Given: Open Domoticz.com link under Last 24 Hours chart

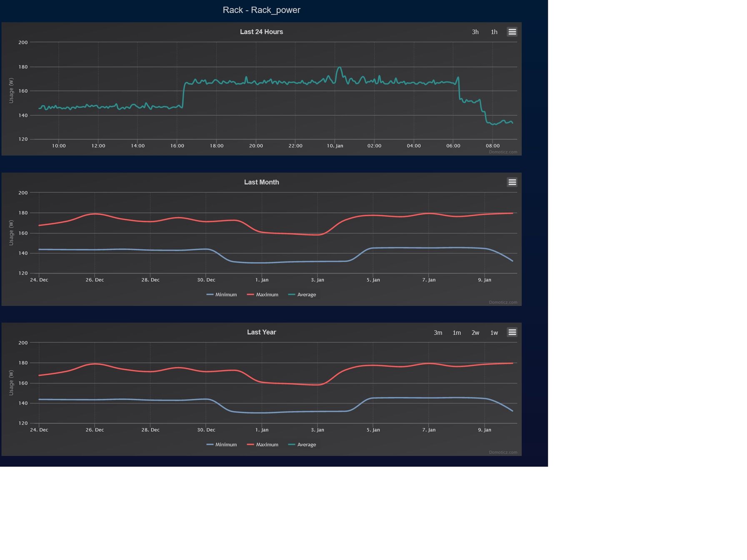Looking at the screenshot, I should tap(503, 152).
